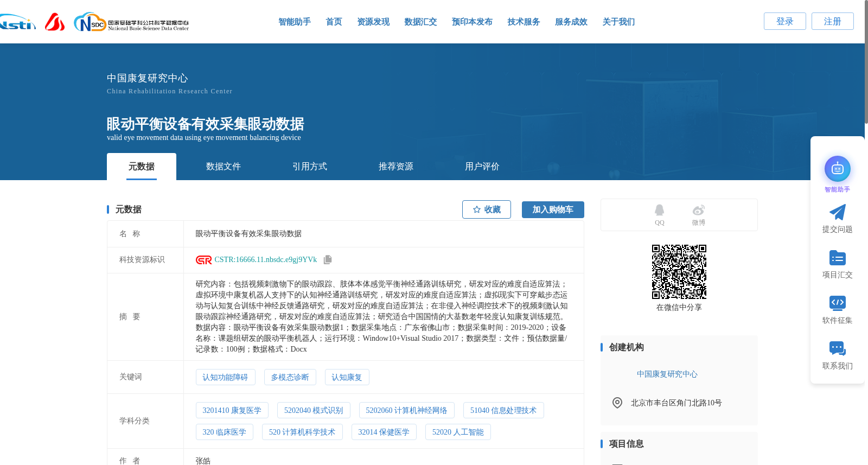Image resolution: width=868 pixels, height=465 pixels.
Task: Select subject tag 520 计算机科学技术
Action: coord(302,432)
